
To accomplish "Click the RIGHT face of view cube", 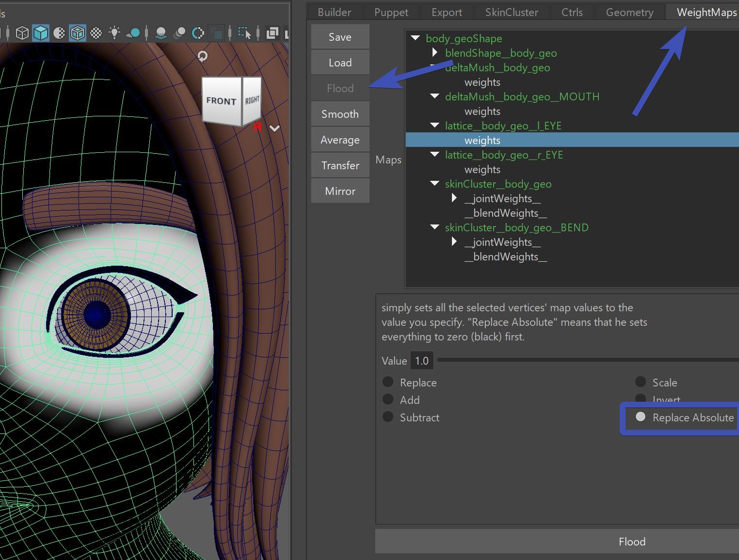I will (x=252, y=100).
